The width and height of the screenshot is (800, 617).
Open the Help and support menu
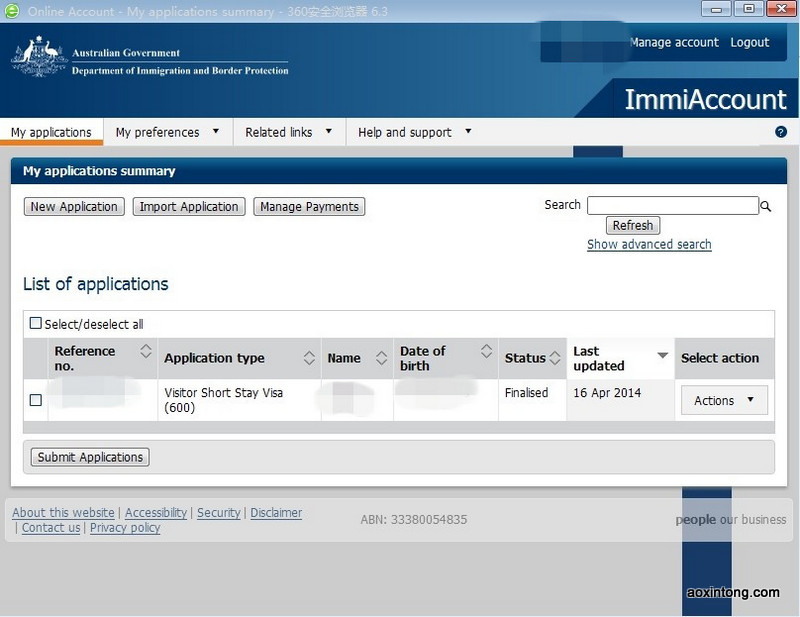point(414,132)
